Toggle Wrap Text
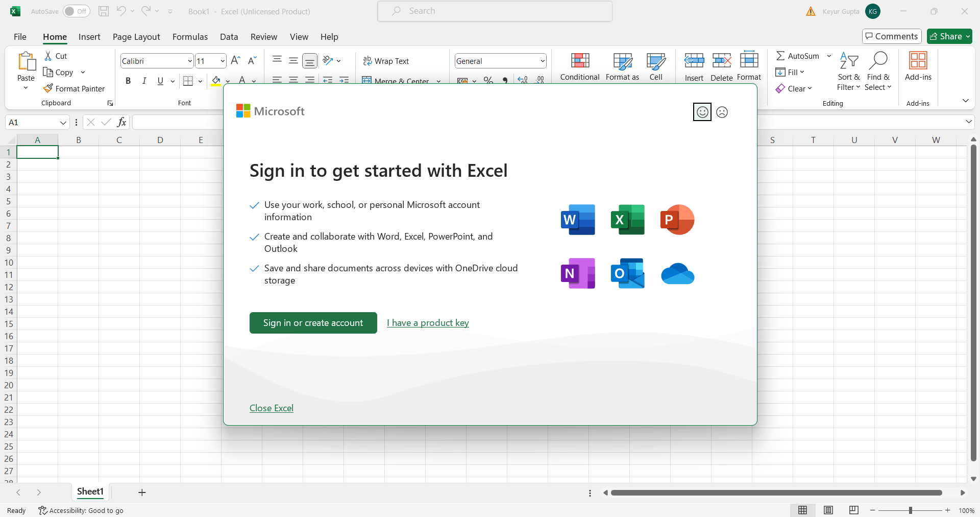The width and height of the screenshot is (980, 517). coord(386,61)
